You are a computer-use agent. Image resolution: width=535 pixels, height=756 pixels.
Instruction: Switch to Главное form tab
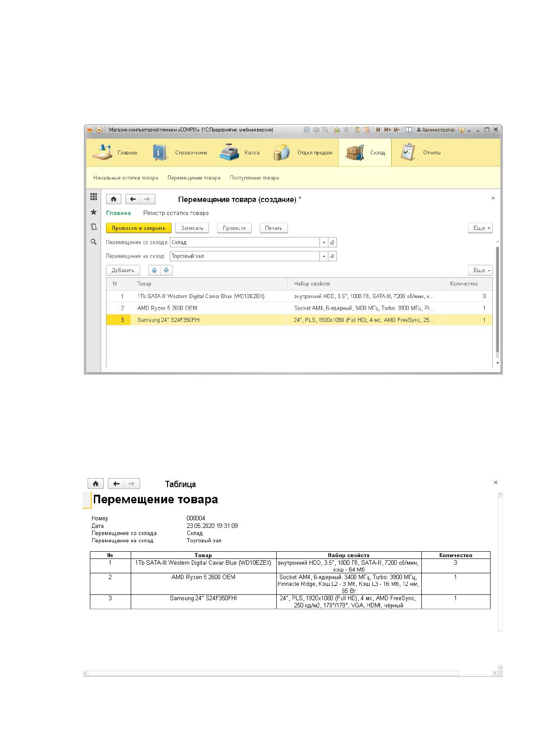coord(119,213)
